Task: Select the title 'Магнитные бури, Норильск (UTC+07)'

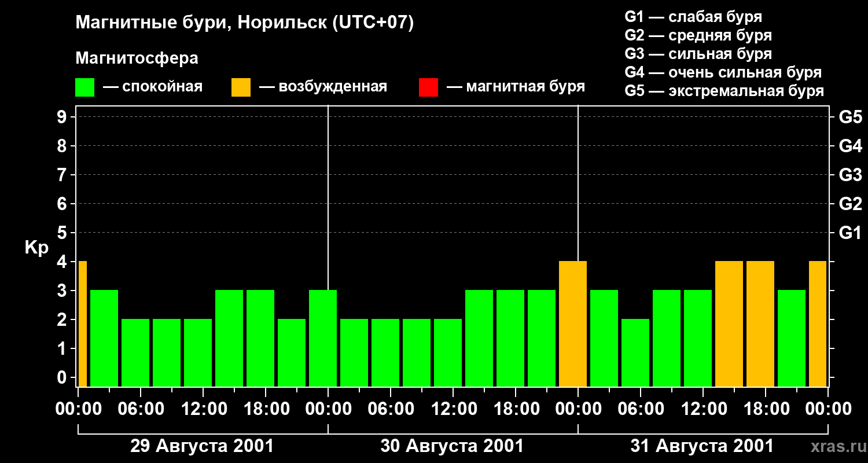Action: [x=245, y=23]
